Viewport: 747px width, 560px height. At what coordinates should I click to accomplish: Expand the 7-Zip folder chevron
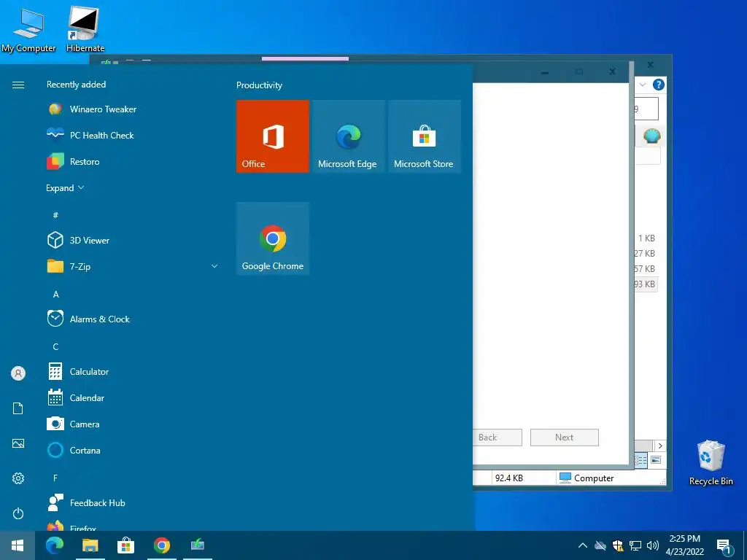pos(214,266)
